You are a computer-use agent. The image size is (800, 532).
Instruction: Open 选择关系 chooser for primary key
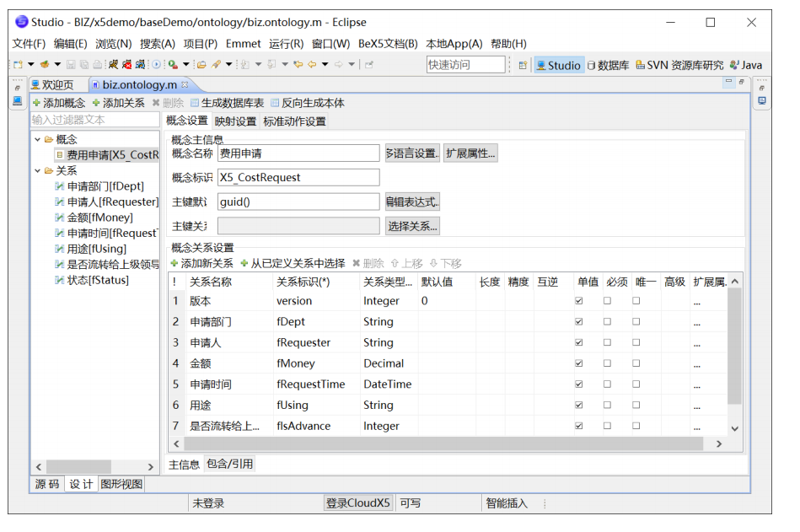(x=412, y=225)
